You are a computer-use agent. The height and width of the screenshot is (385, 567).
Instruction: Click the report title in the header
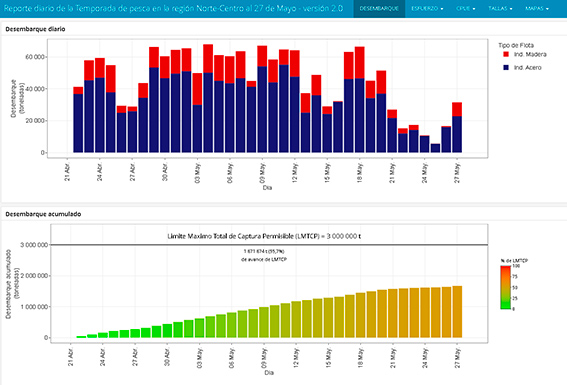click(x=173, y=8)
